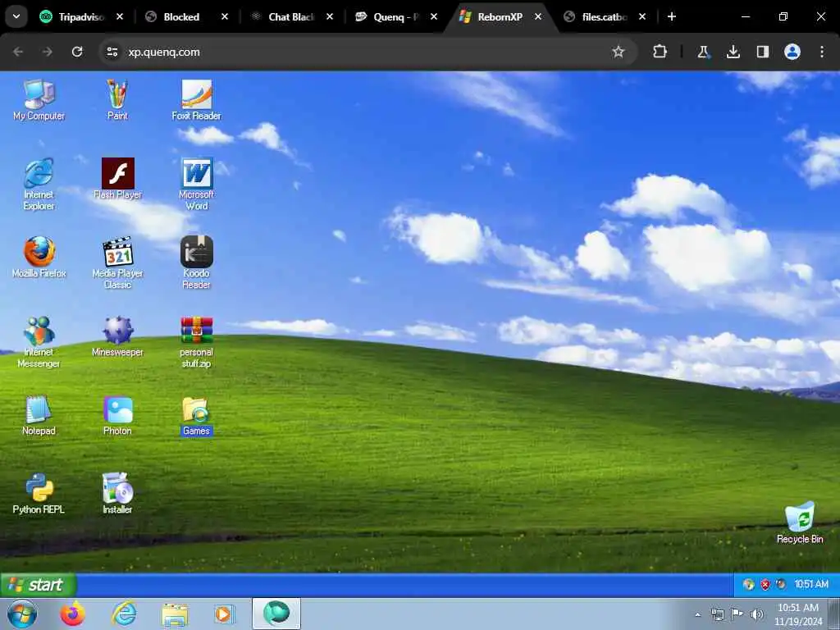Start Minesweeper from the desktop
This screenshot has height=630, width=840.
pos(117,336)
